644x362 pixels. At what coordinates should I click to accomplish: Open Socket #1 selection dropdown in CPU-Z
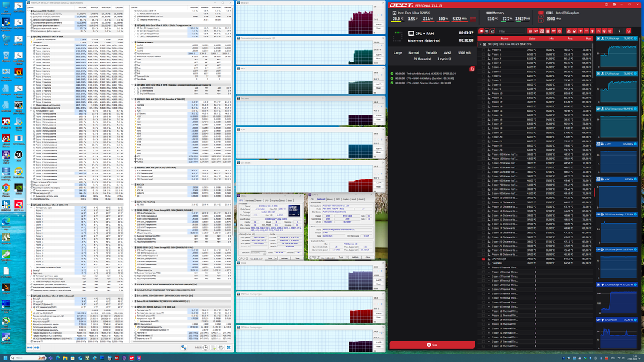(259, 253)
